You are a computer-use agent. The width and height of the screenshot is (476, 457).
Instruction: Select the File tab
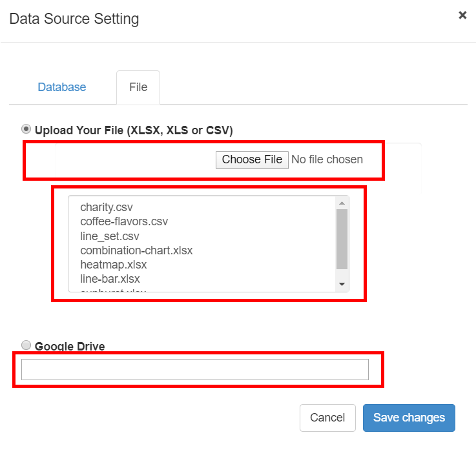(138, 87)
